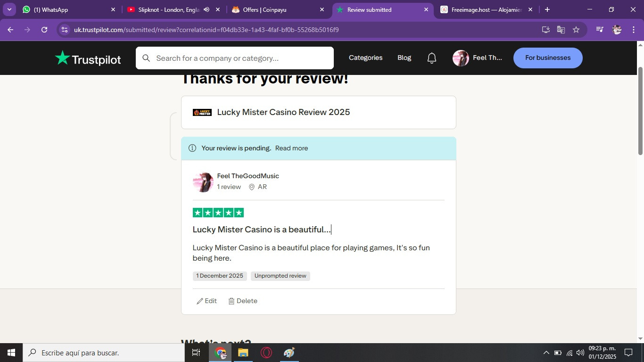Open the clock and date flyout

click(602, 353)
